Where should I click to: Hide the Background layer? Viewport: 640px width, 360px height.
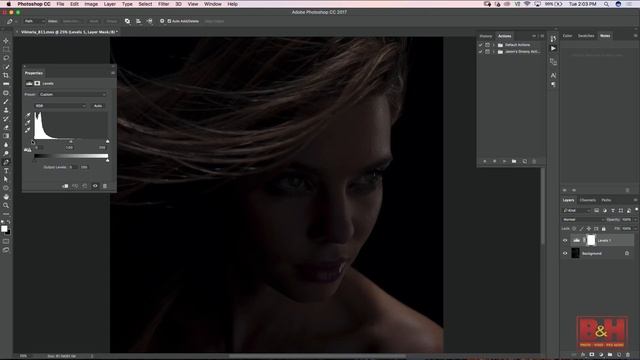[x=565, y=253]
